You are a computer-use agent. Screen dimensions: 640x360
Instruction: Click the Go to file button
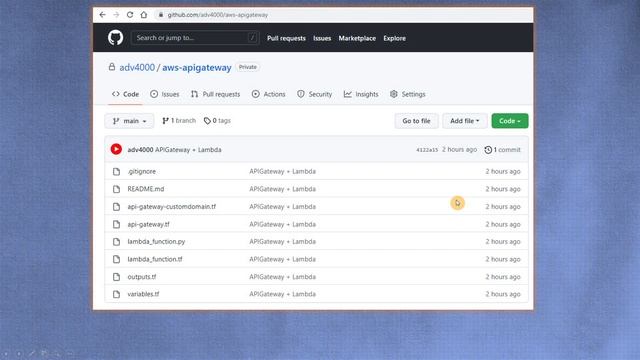[416, 121]
